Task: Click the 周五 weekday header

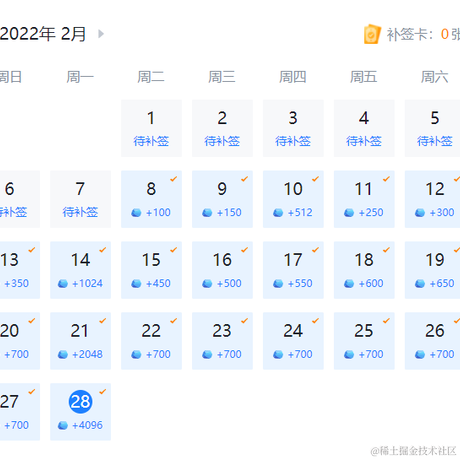Action: tap(364, 77)
